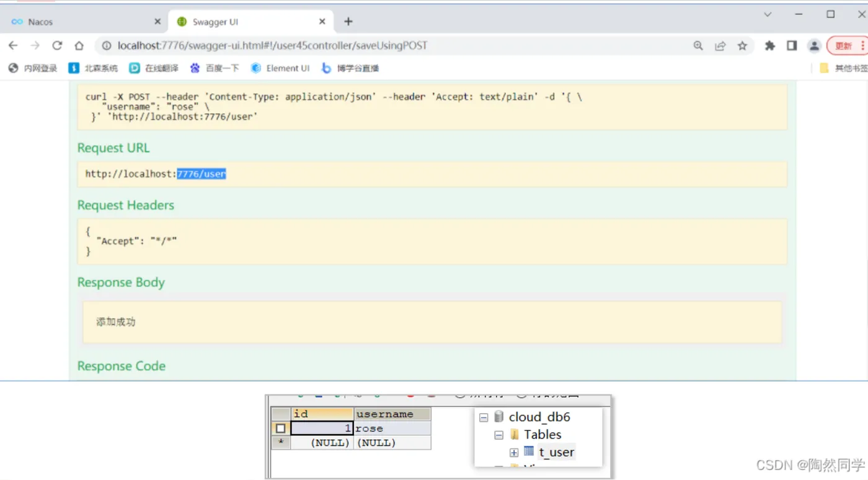Screen dimensions: 868x480
Task: Open the 北森系统 bookmark
Action: pos(93,68)
